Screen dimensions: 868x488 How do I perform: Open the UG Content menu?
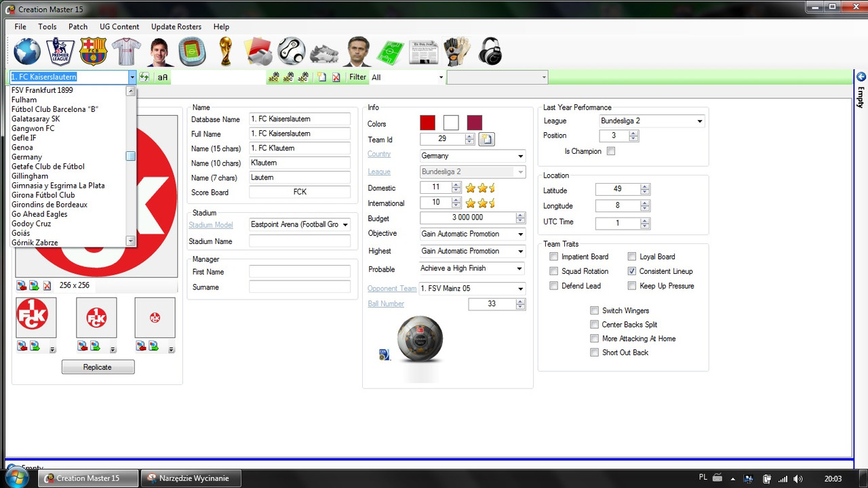[x=119, y=27]
